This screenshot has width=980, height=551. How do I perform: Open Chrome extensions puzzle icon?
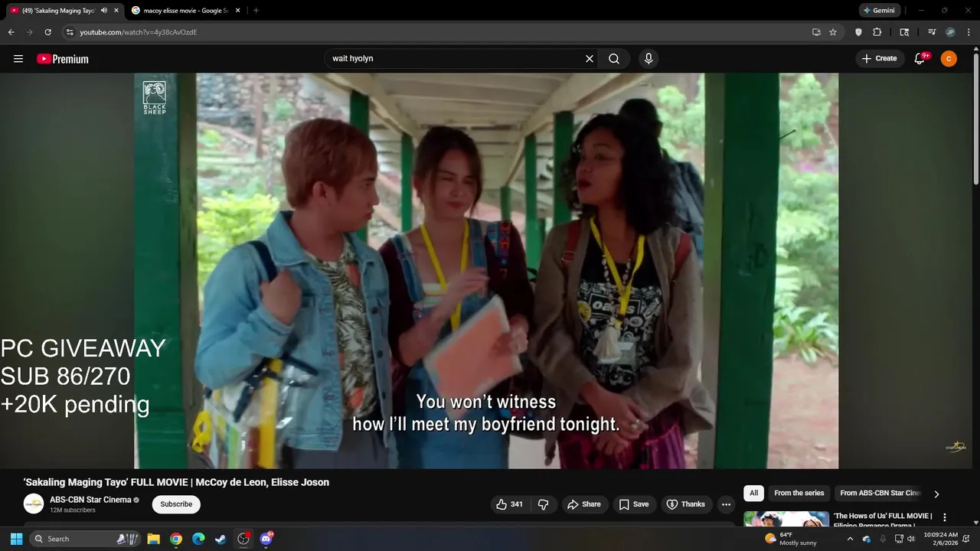tap(877, 32)
